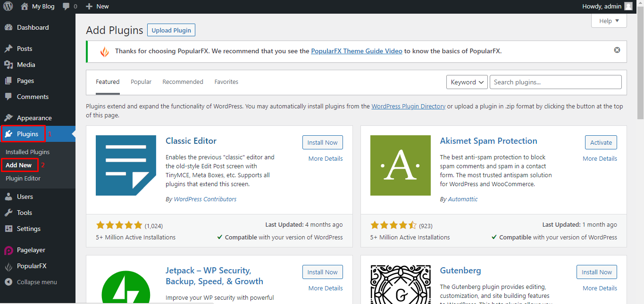Open the Gutenberg title link

[460, 271]
